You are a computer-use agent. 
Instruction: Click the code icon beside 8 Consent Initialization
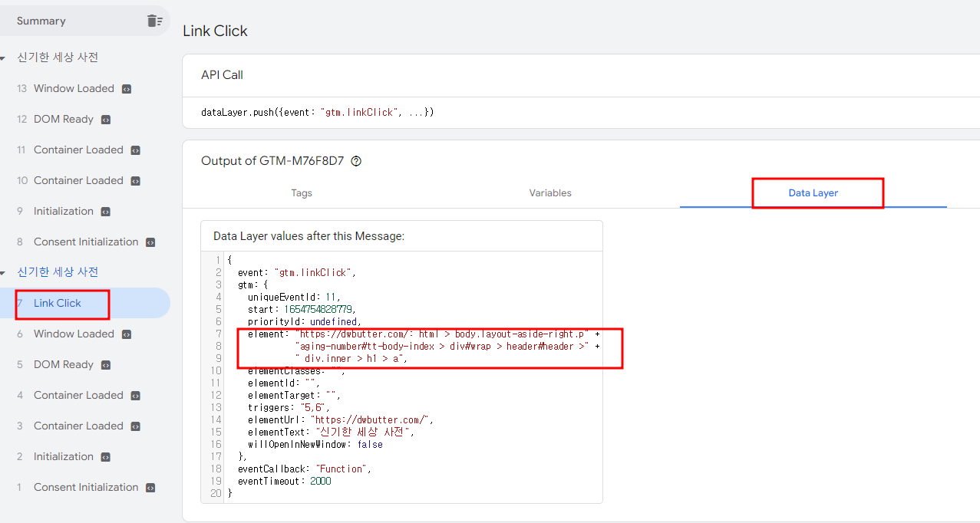pyautogui.click(x=150, y=242)
